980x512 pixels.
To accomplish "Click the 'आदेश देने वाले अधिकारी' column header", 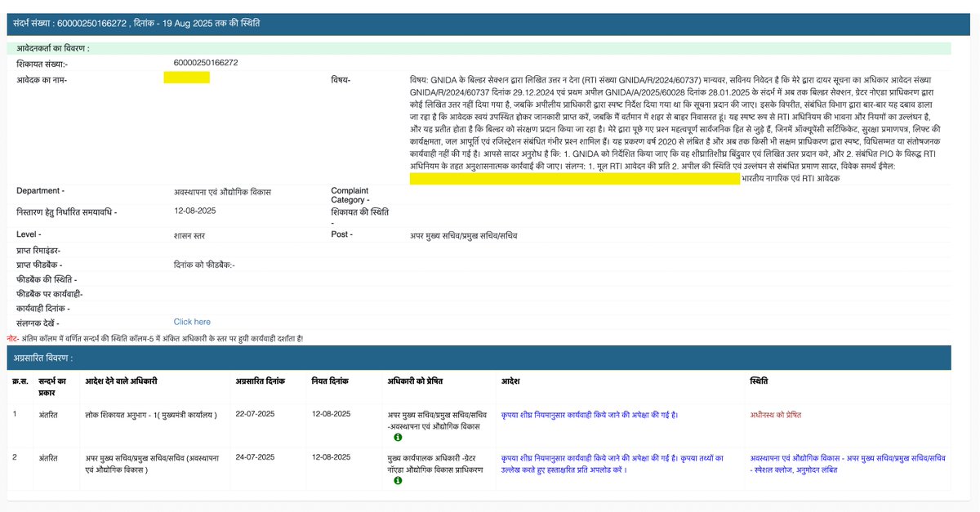I will coord(121,381).
